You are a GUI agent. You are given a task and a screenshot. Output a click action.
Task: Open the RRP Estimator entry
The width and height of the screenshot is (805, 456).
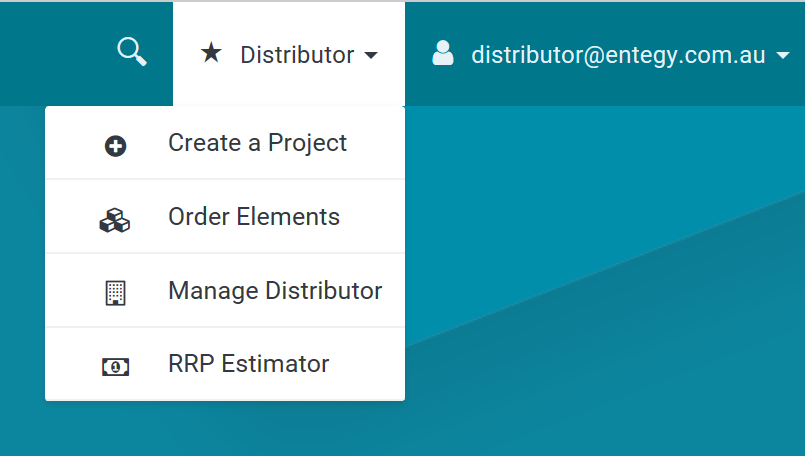[225, 364]
